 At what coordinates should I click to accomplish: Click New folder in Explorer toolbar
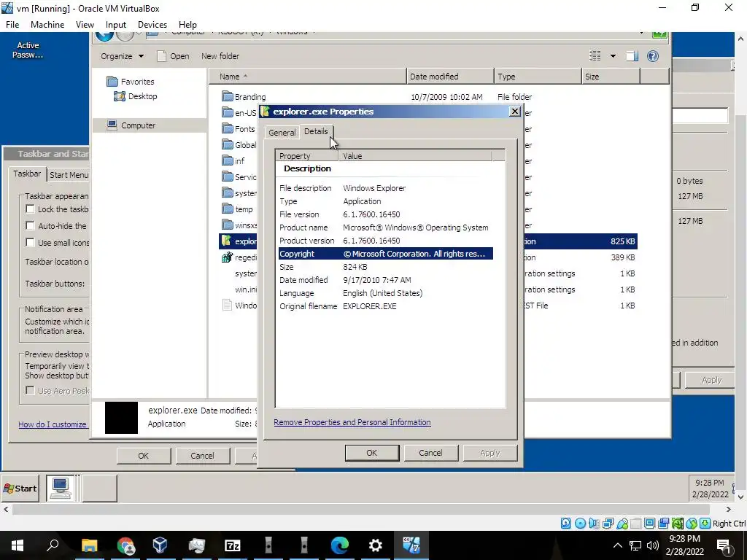click(x=220, y=56)
